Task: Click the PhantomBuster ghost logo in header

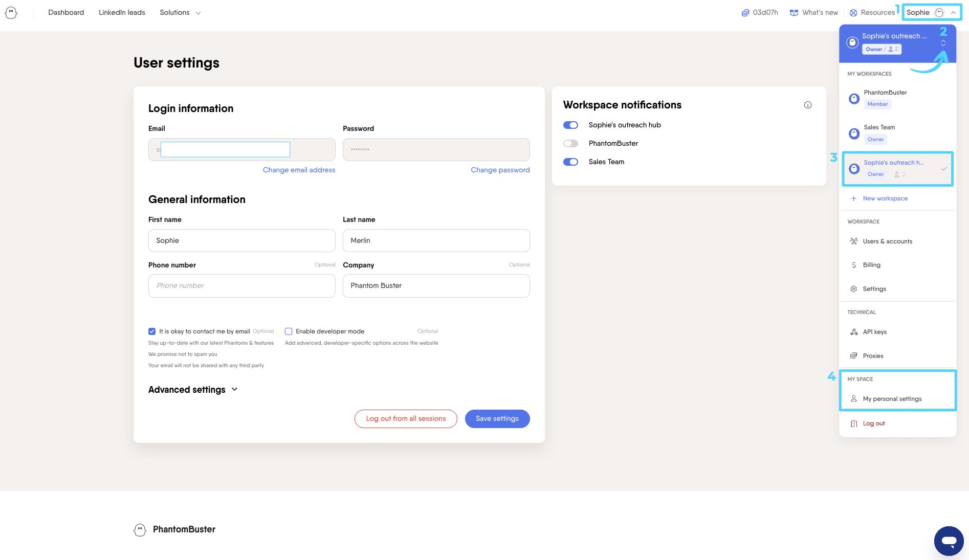Action: pos(11,13)
